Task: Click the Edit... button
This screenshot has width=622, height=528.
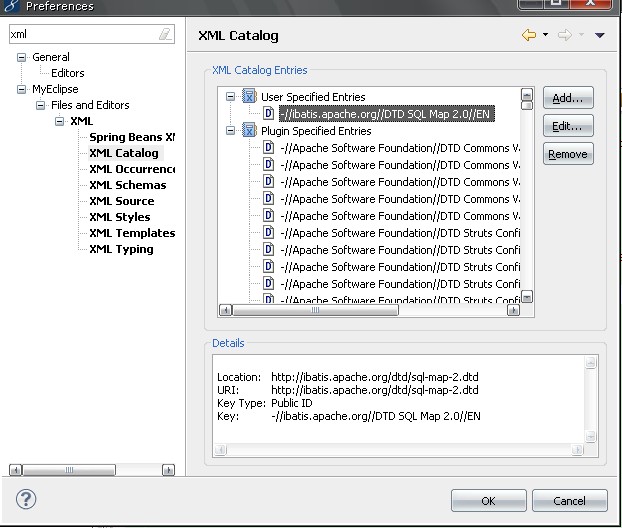Action: pyautogui.click(x=568, y=126)
